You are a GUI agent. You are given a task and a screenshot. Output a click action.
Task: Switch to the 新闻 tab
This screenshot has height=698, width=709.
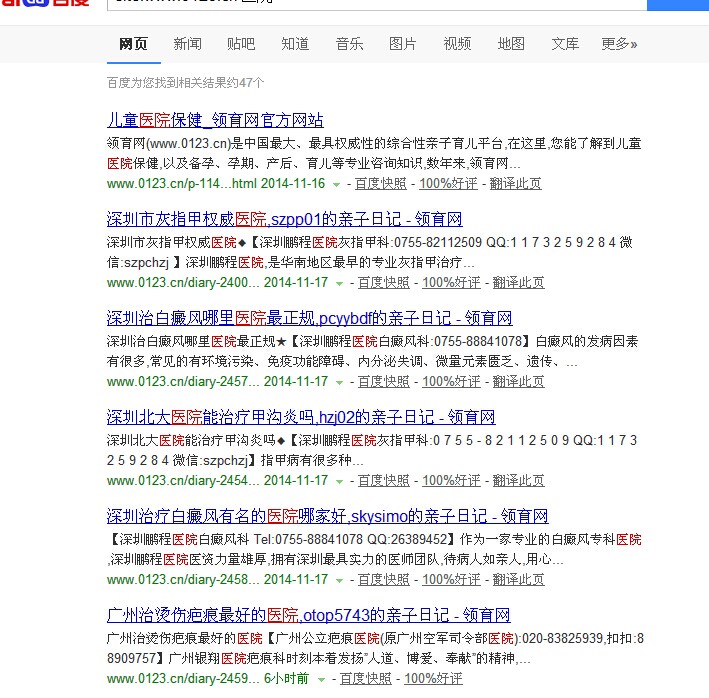coord(187,44)
